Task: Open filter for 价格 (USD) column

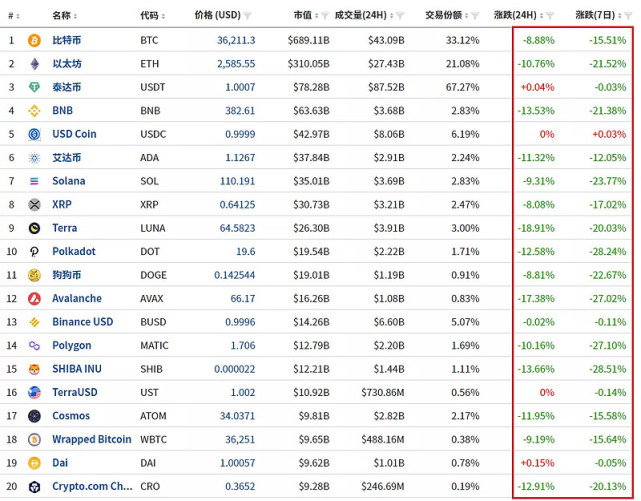Action: pyautogui.click(x=248, y=16)
